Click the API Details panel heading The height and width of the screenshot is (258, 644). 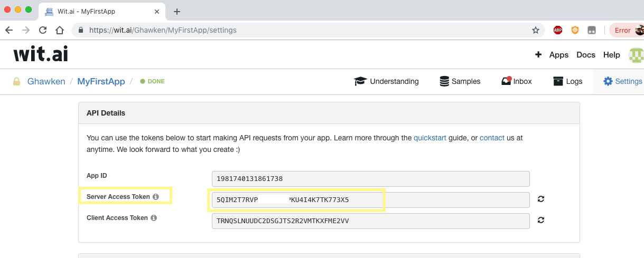click(106, 113)
